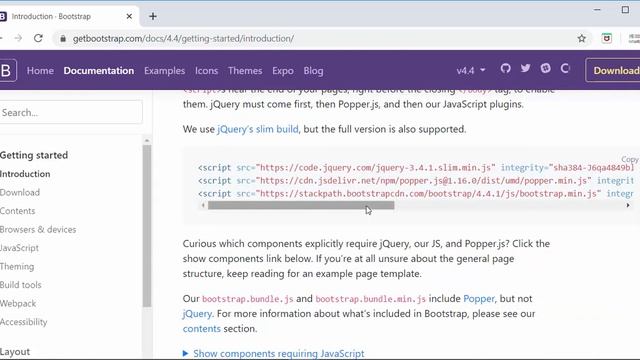Viewport: 640px width, 360px height.
Task: Bookmark this page with the star icon
Action: [x=582, y=38]
